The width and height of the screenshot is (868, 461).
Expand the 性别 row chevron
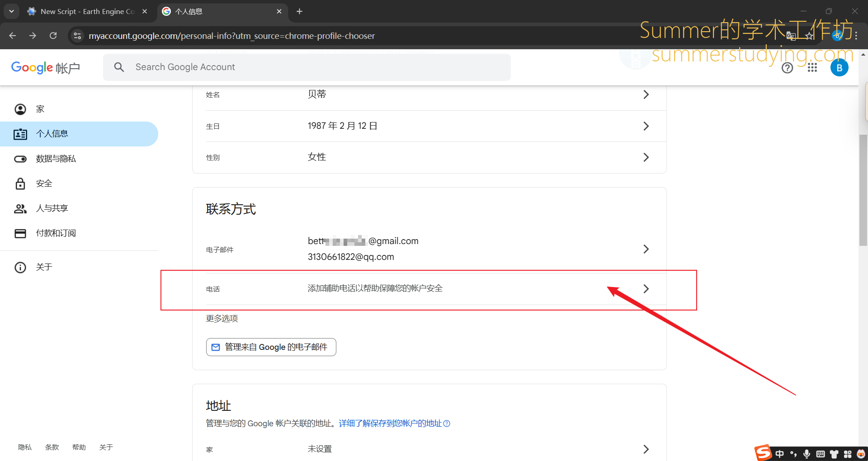[646, 157]
